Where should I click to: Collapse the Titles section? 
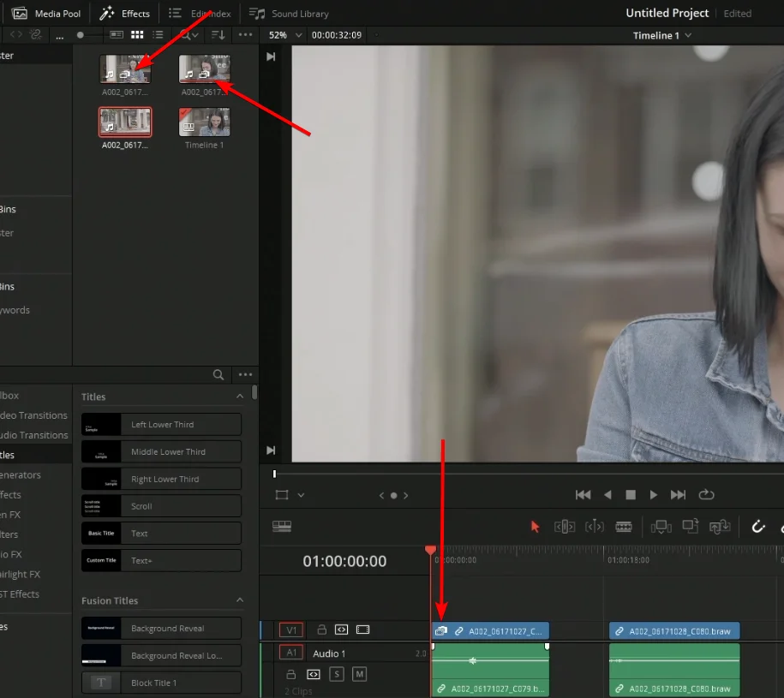(240, 397)
